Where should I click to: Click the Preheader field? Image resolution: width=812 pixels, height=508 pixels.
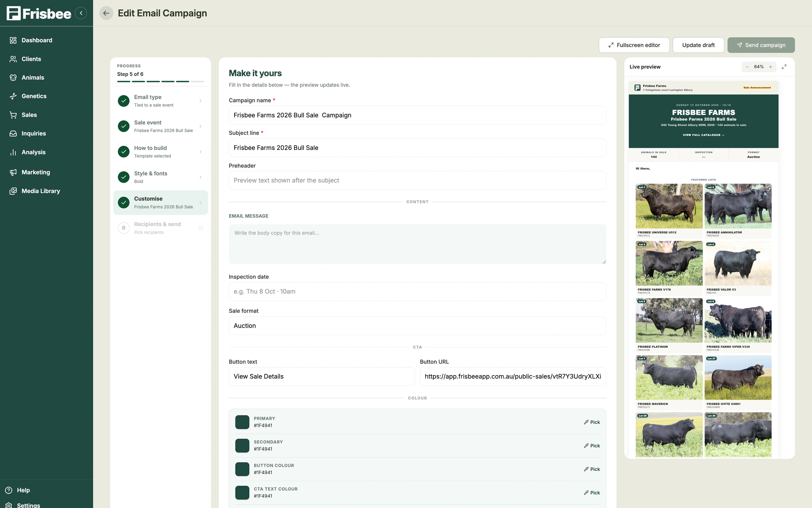(417, 180)
